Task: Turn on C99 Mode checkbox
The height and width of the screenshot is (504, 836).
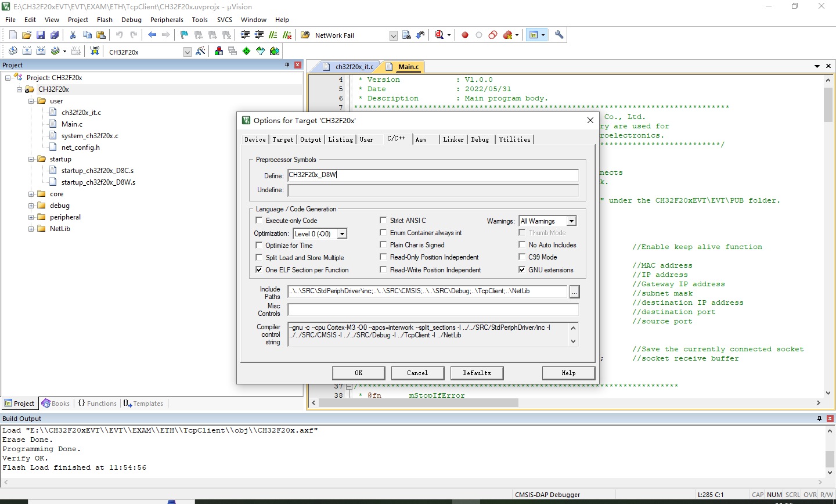Action: pyautogui.click(x=522, y=257)
